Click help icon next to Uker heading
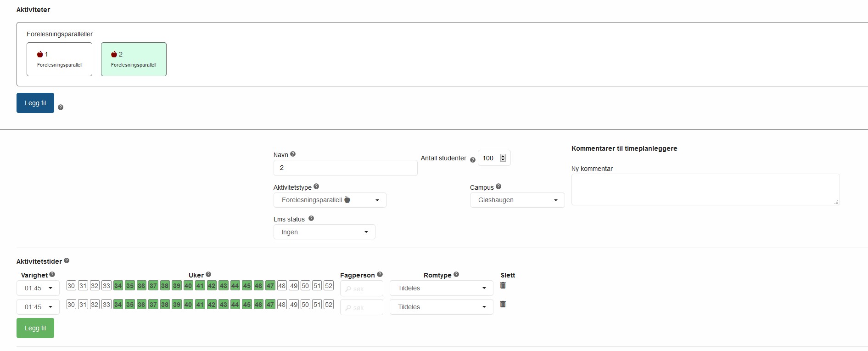This screenshot has height=351, width=868. tap(208, 274)
